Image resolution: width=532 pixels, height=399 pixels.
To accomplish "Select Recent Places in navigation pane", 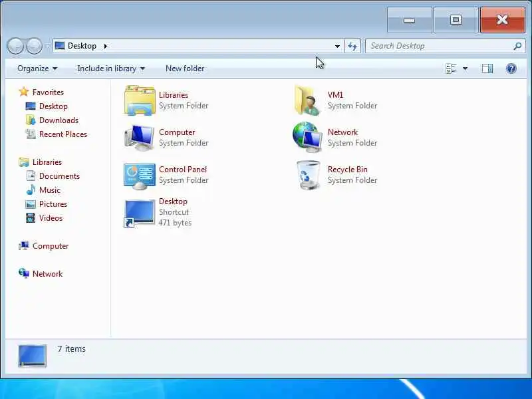I will 63,134.
